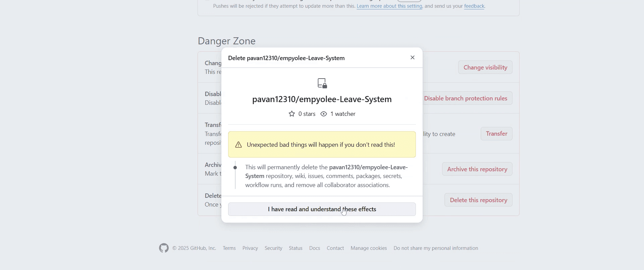Click the private repository lock icon

click(322, 83)
